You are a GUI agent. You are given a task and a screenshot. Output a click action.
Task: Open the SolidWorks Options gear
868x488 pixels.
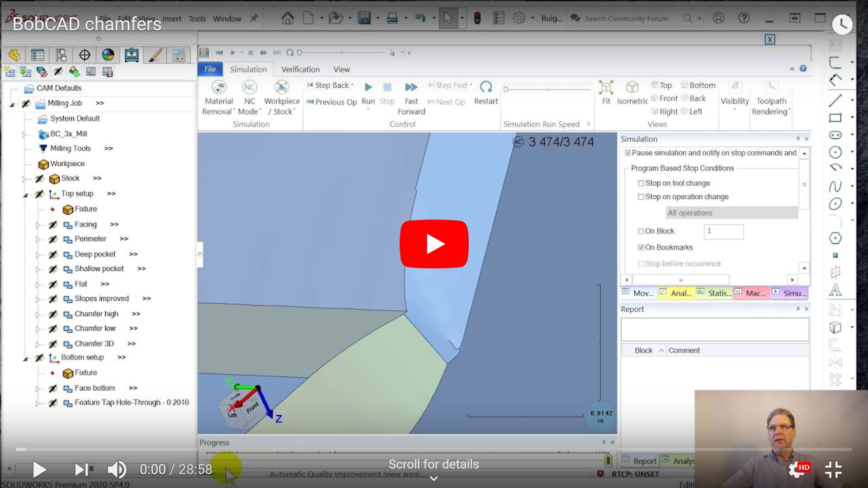(x=519, y=18)
